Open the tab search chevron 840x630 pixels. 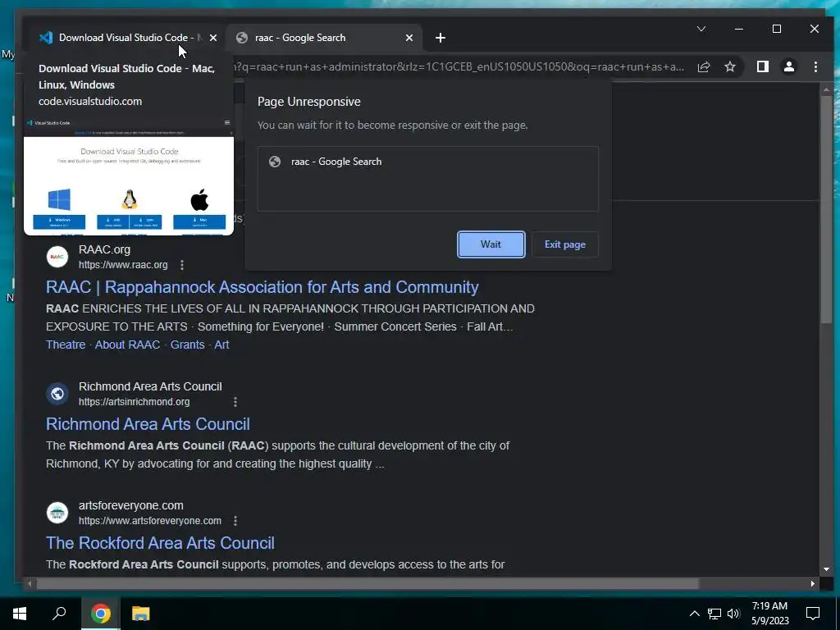pos(701,29)
